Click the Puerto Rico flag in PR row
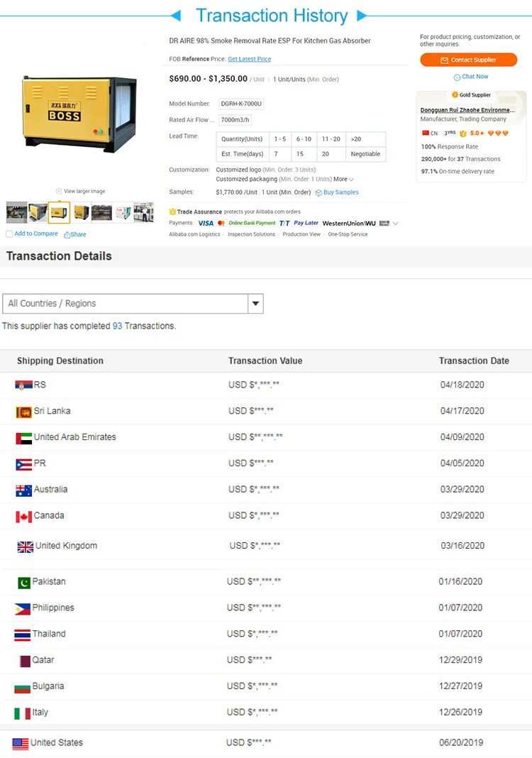 coord(23,465)
